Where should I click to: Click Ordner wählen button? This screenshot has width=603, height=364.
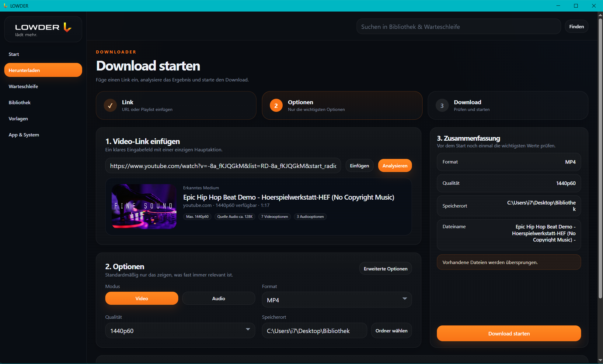pos(391,331)
